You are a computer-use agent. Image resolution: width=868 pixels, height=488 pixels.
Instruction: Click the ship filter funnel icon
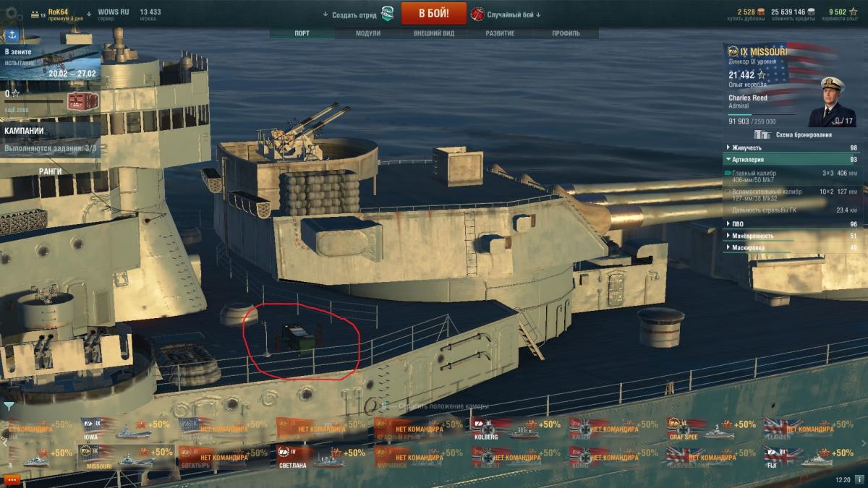(8, 406)
